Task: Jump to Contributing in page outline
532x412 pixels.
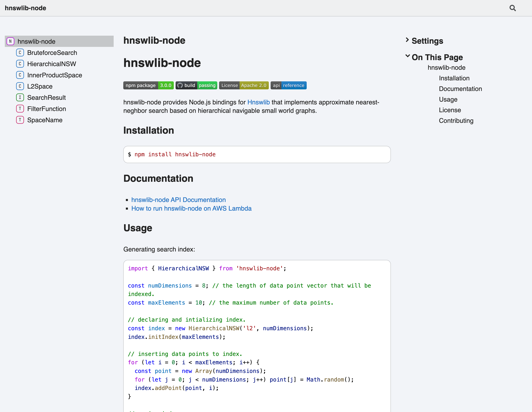Action: pyautogui.click(x=456, y=120)
